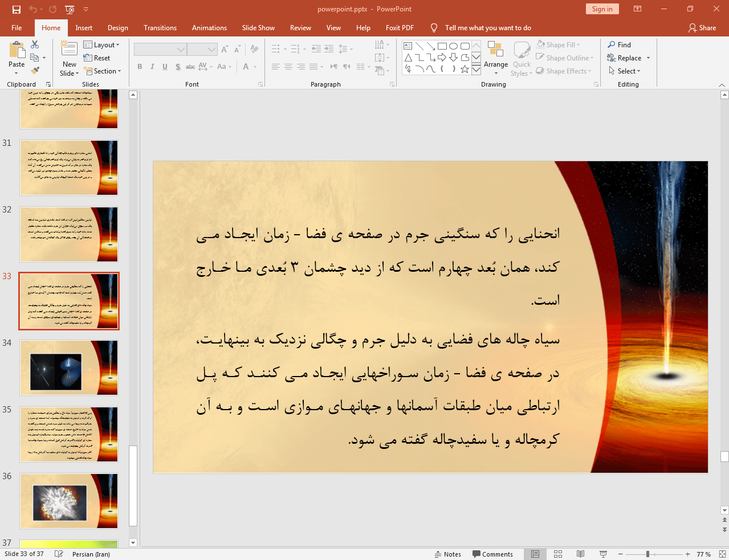Switch to the Design tab

pos(118,28)
